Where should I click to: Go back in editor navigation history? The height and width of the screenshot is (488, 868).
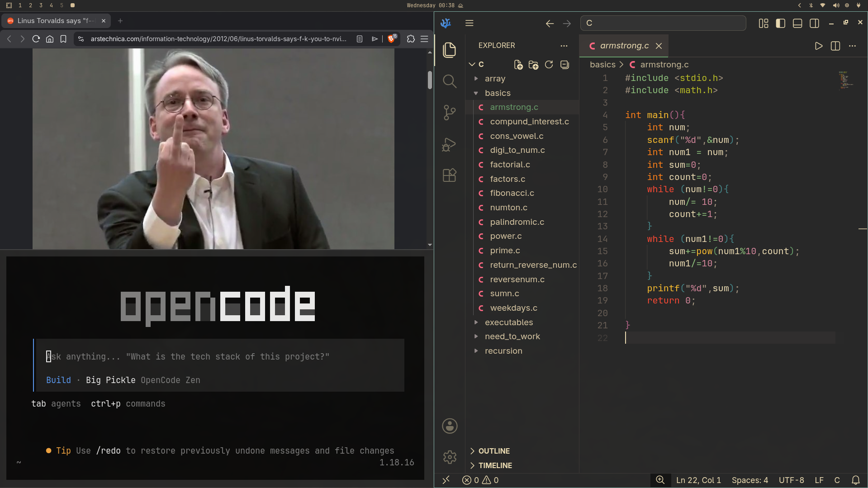pyautogui.click(x=550, y=24)
